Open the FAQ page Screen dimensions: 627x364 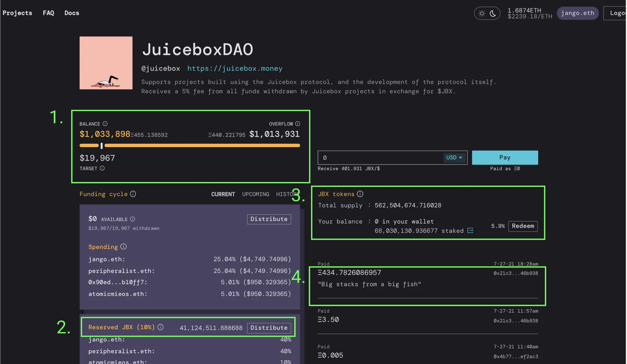click(x=48, y=13)
